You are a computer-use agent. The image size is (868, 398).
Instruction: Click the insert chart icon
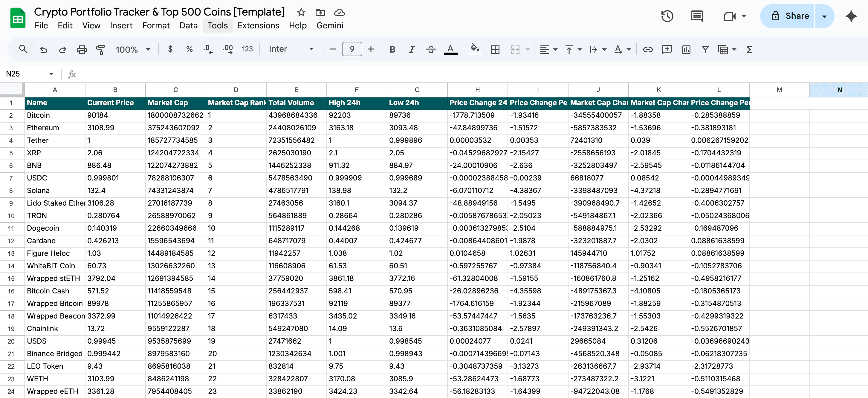686,50
